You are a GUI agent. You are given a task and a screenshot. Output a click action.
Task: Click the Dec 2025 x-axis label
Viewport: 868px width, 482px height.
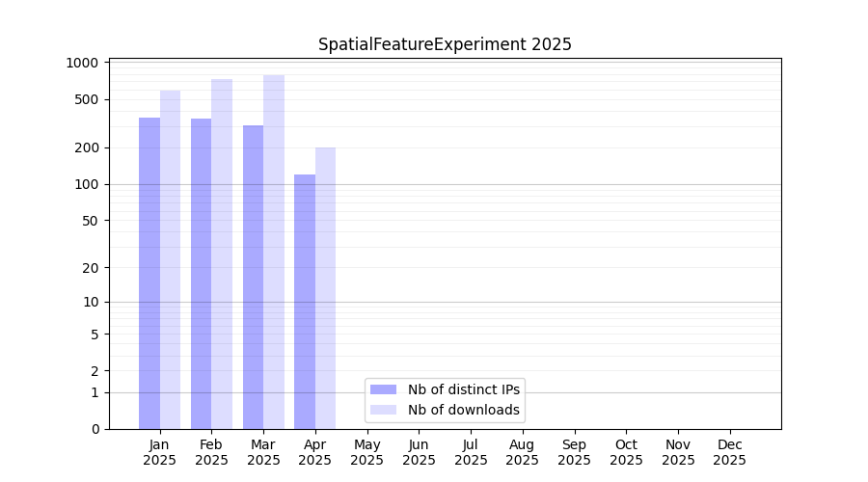click(x=729, y=452)
